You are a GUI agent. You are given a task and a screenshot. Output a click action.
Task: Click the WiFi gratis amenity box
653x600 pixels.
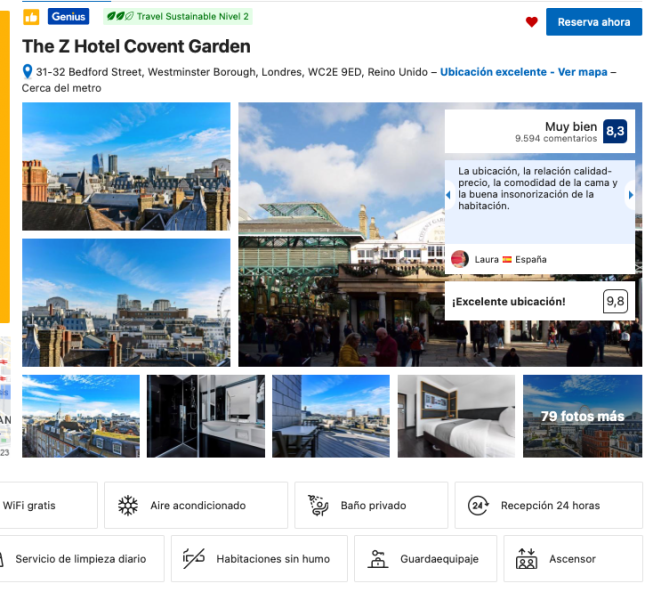coord(48,505)
